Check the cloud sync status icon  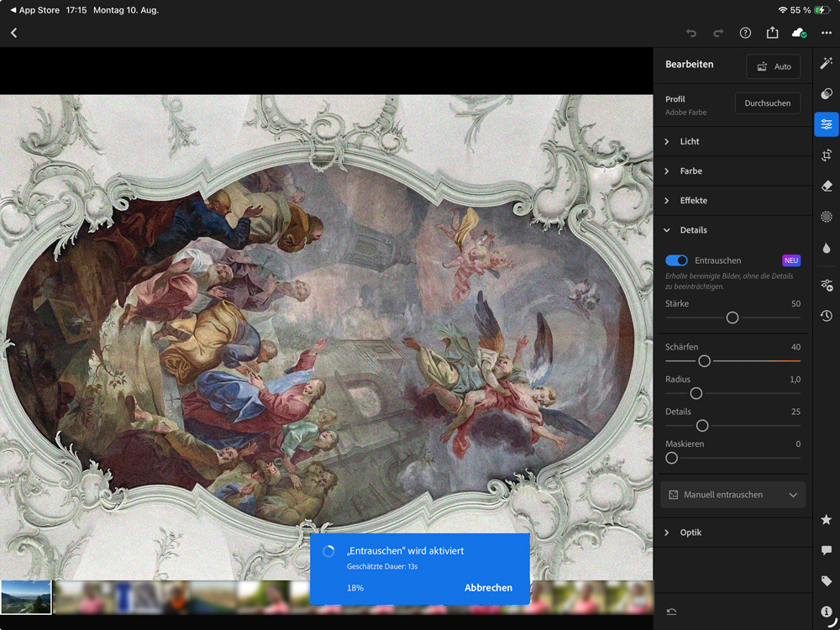[x=800, y=34]
